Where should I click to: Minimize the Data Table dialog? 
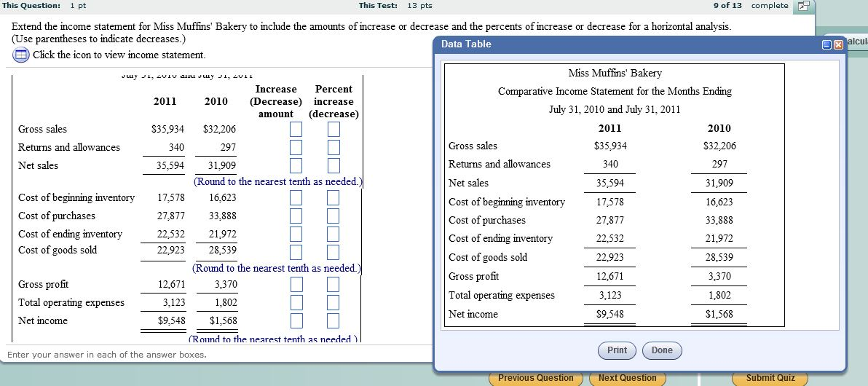coord(826,44)
